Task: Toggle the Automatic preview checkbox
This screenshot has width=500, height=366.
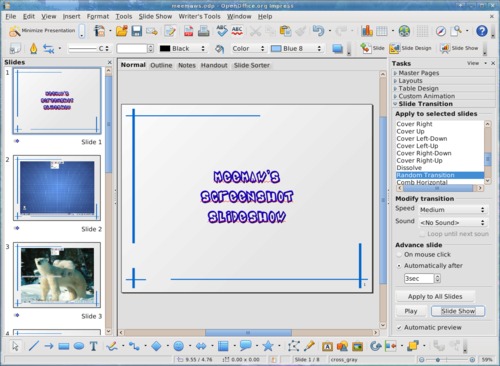Action: click(399, 328)
